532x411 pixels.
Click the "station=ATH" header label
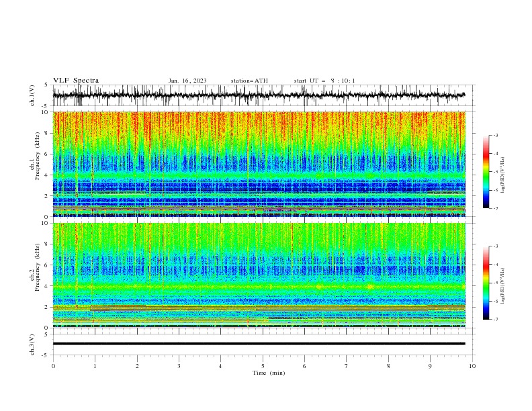point(249,81)
